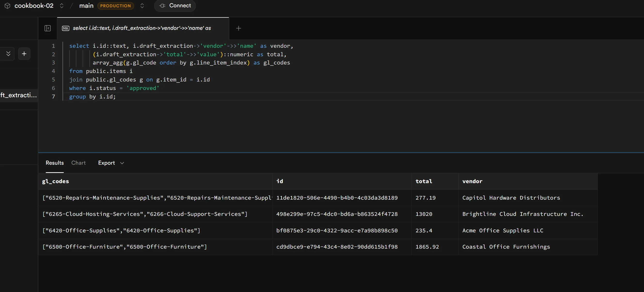644x292 pixels.
Task: Place cursor on 'from public.items i' line
Action: (101, 71)
